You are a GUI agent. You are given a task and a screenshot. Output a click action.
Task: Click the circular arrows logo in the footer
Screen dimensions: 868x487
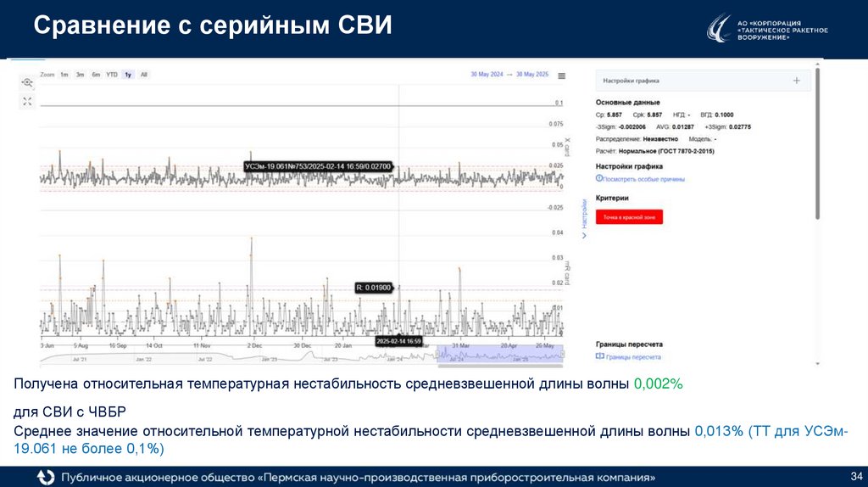click(x=46, y=477)
